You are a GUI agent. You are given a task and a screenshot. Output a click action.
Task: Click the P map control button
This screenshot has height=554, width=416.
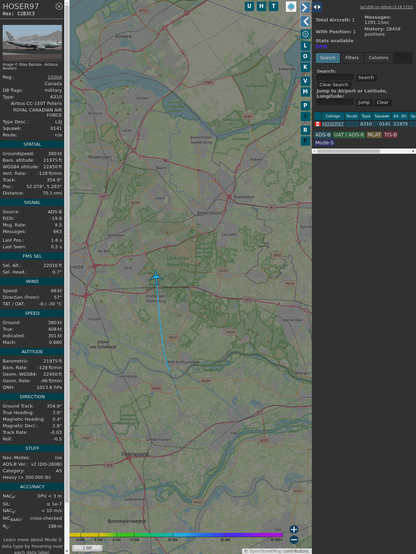pyautogui.click(x=305, y=105)
